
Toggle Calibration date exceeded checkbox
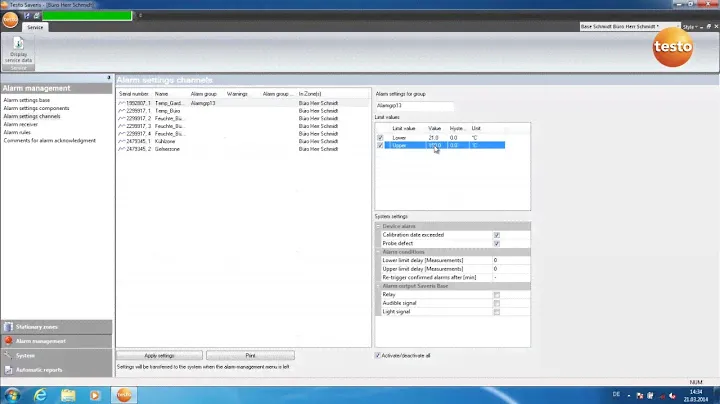pyautogui.click(x=496, y=235)
